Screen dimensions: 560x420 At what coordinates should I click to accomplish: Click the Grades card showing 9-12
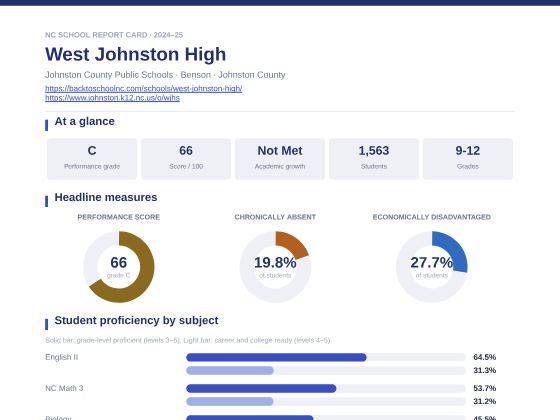pyautogui.click(x=468, y=159)
